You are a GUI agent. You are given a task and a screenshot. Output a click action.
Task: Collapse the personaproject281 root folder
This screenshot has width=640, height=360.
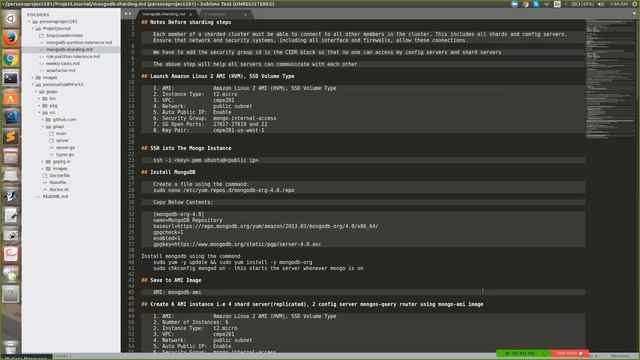coord(30,21)
